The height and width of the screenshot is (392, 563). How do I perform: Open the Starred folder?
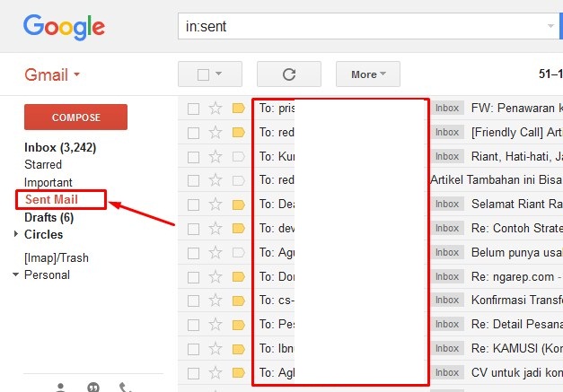click(x=43, y=165)
